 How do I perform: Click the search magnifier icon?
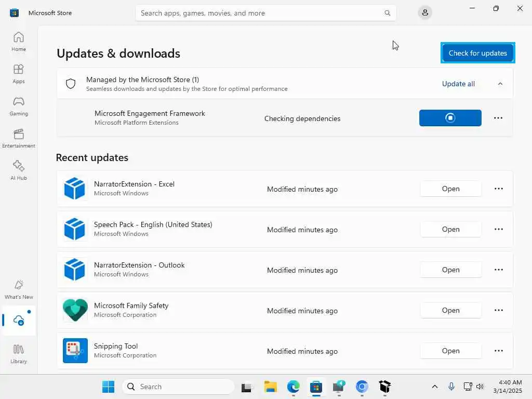[x=387, y=13]
